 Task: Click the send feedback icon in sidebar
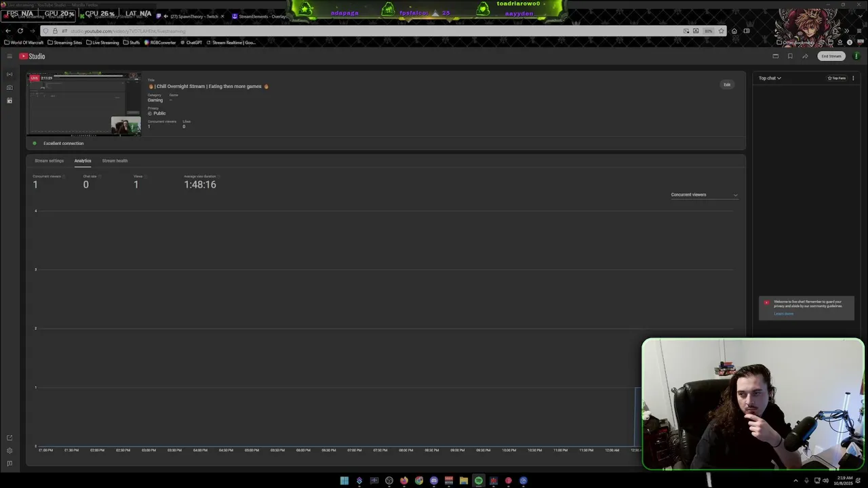click(x=9, y=464)
